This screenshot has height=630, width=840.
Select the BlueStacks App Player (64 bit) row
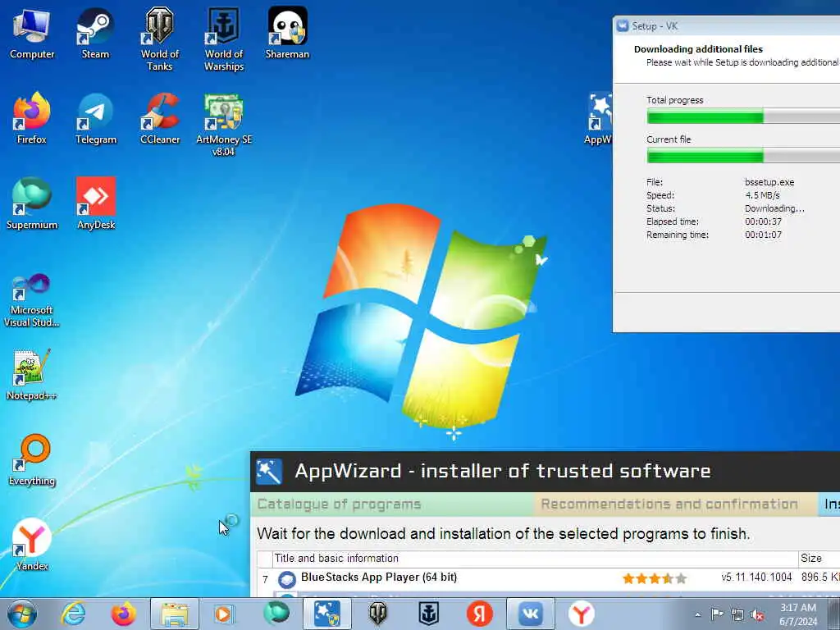point(548,578)
